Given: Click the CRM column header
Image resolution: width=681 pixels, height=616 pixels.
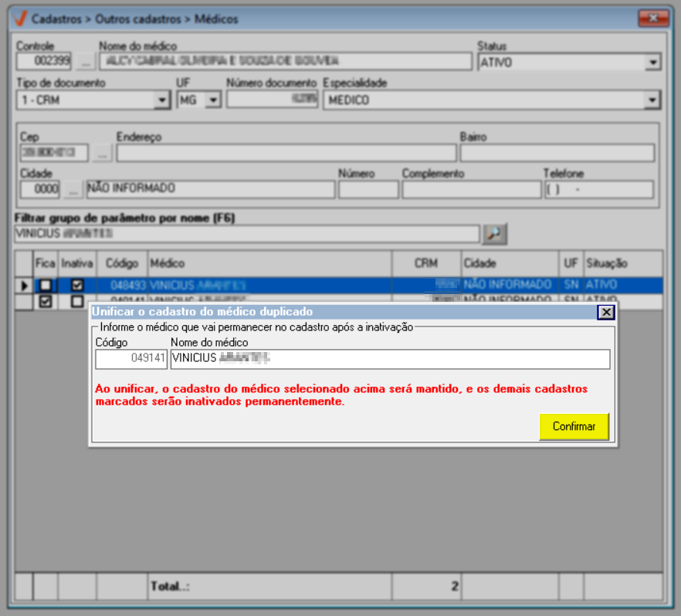Looking at the screenshot, I should 426,263.
